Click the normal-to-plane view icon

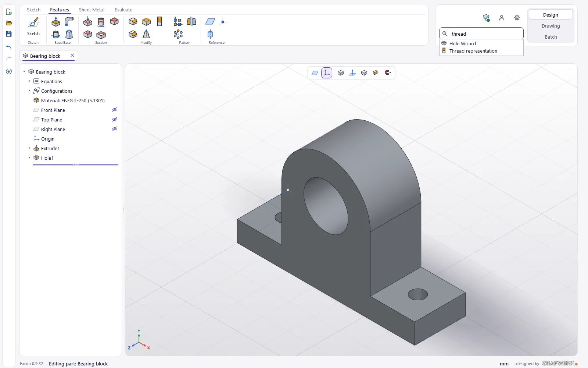[352, 72]
